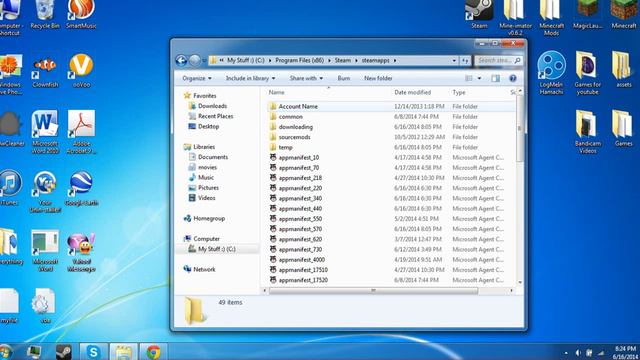The width and height of the screenshot is (640, 360).
Task: Open the Steam desktop shortcut
Action: (x=479, y=15)
